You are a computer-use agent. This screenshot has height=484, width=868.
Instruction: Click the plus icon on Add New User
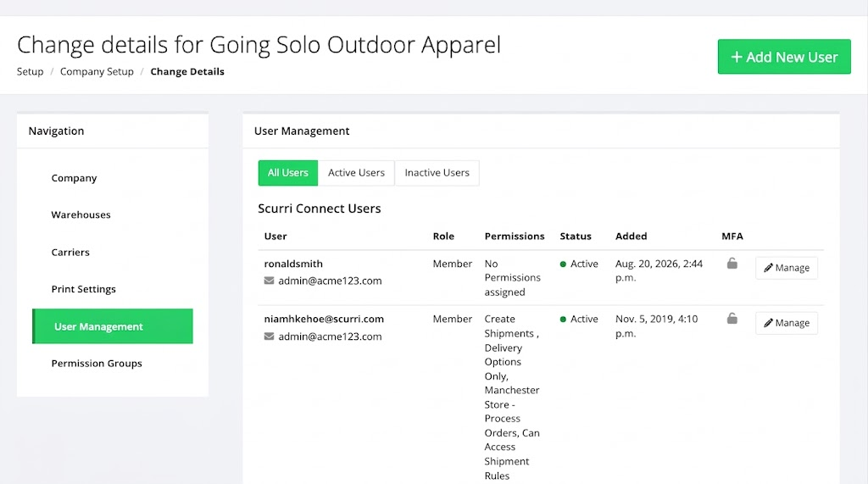(737, 57)
